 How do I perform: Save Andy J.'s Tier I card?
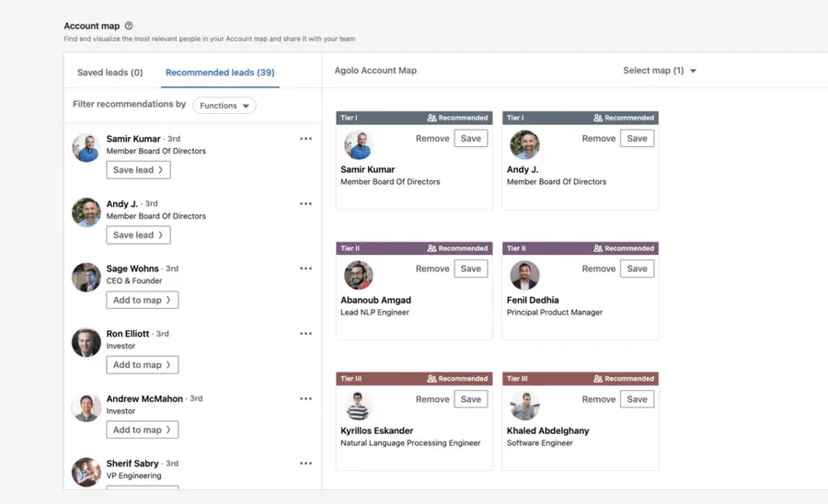(637, 138)
